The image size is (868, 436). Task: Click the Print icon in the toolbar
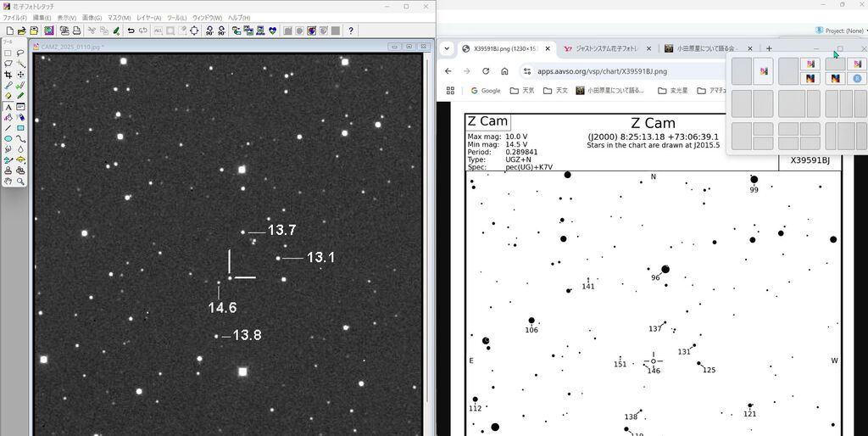76,31
